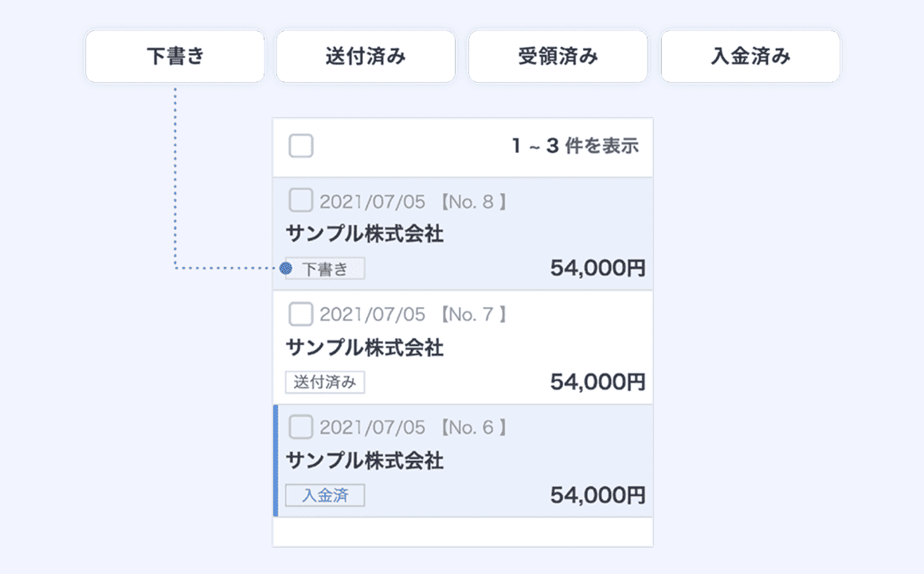Check the box for invoice No. 7
Viewport: 924px width, 574px height.
tap(300, 314)
